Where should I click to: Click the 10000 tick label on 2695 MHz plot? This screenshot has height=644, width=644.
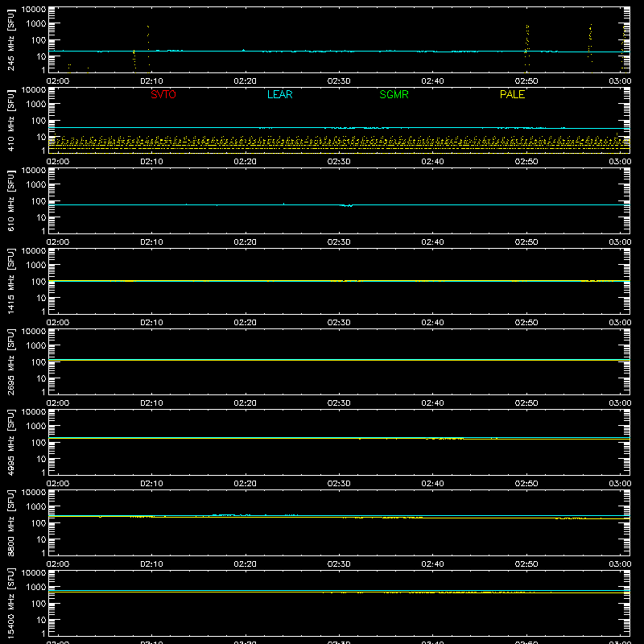pyautogui.click(x=34, y=332)
